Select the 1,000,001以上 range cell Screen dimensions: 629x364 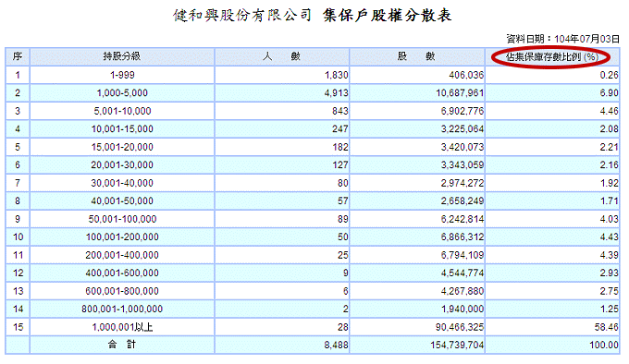click(122, 327)
